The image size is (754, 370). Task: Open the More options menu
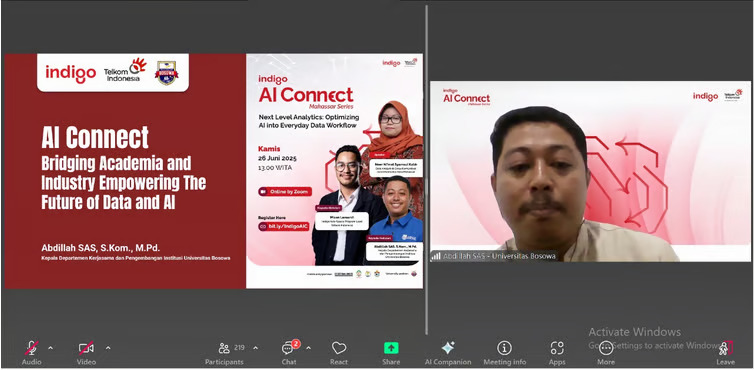point(606,352)
